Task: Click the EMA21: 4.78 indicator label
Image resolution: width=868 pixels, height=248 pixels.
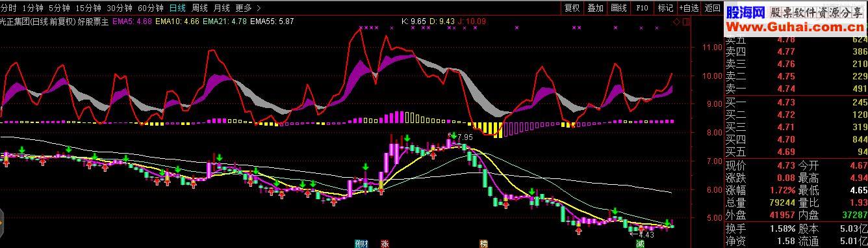Action: tap(224, 21)
